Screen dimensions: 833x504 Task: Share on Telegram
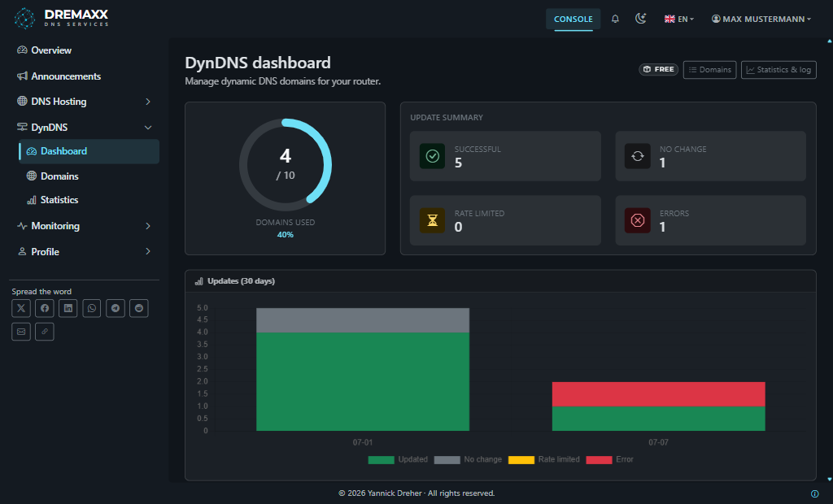coord(116,309)
